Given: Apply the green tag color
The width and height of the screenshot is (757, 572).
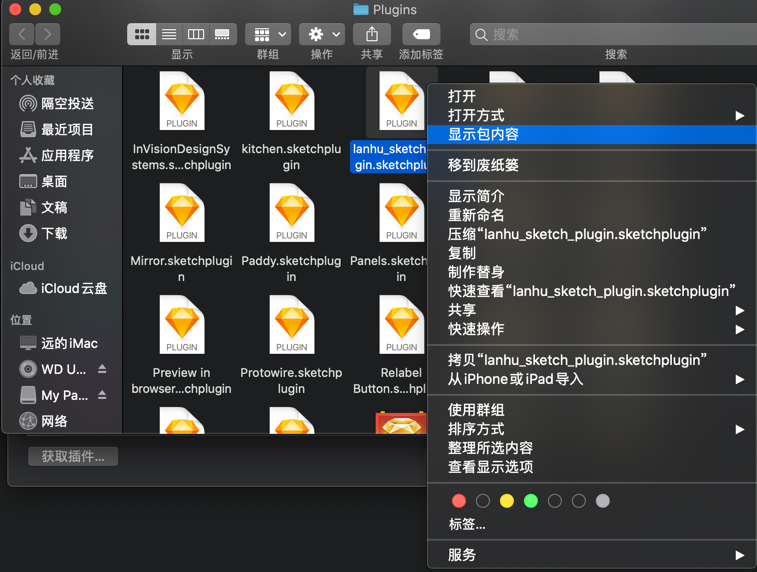Looking at the screenshot, I should tap(531, 501).
